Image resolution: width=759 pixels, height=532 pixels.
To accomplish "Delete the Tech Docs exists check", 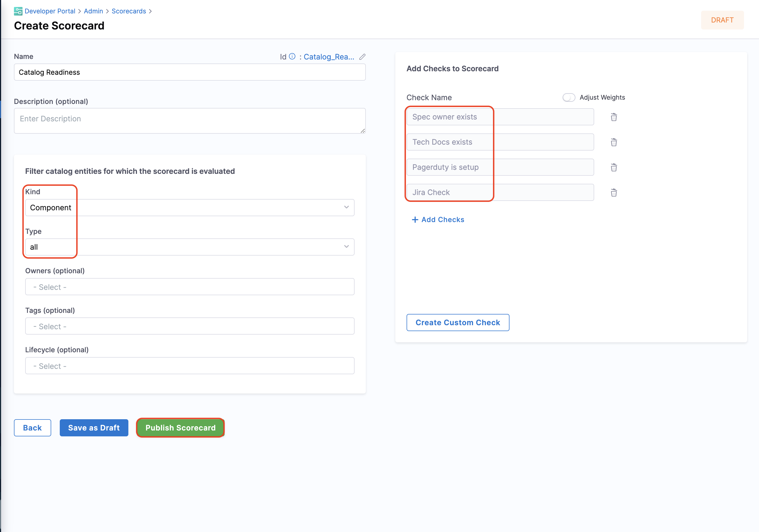I will click(613, 142).
